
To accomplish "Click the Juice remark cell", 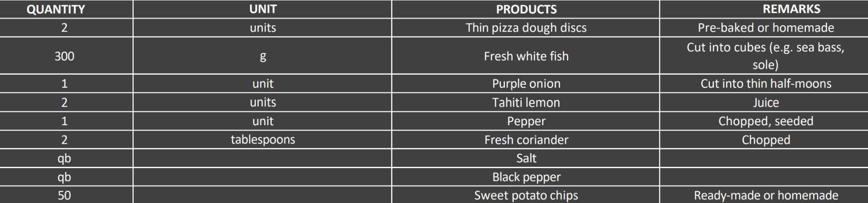I will 766,103.
